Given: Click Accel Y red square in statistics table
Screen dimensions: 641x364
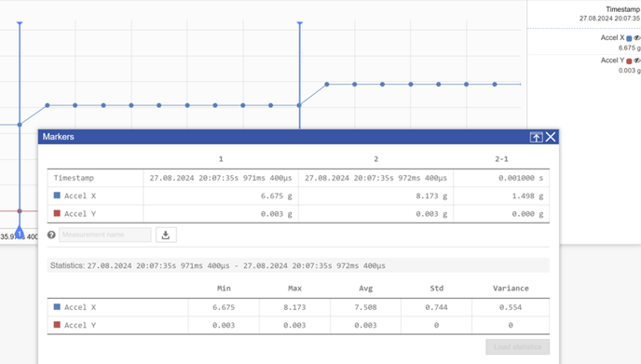Looking at the screenshot, I should coord(57,325).
